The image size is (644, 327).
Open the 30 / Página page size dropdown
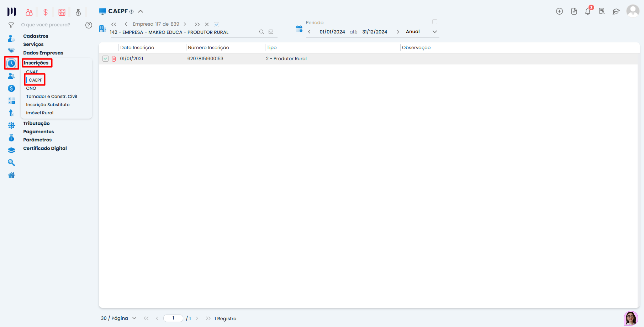118,318
